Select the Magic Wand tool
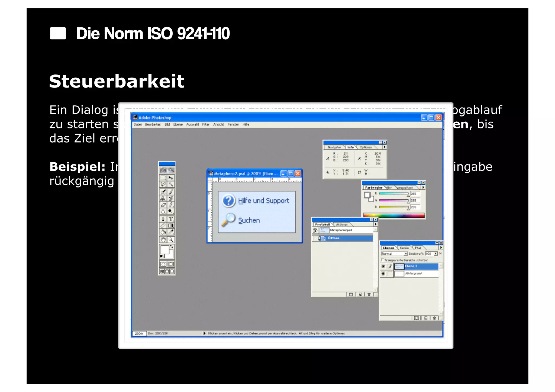The width and height of the screenshot is (555, 392). (x=171, y=184)
